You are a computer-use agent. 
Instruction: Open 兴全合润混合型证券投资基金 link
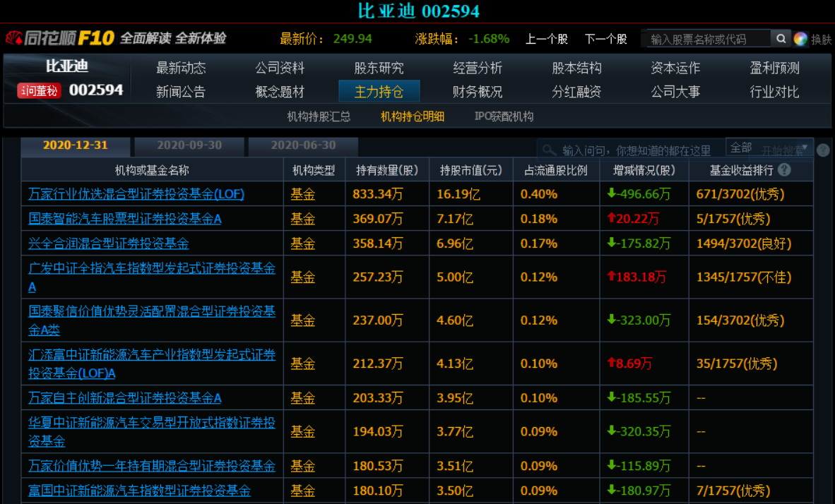pos(108,244)
